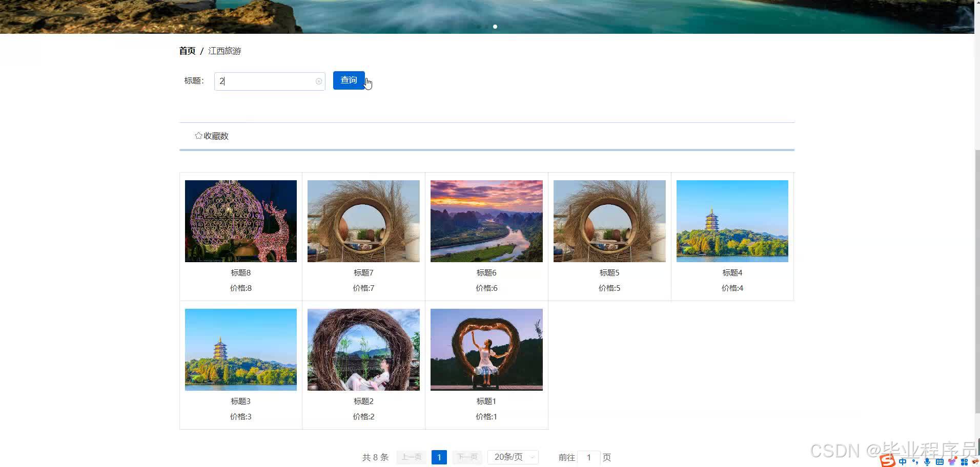Toggle the Chinese/English input mode icon
Viewport: 980px width, 467px height.
tap(903, 461)
